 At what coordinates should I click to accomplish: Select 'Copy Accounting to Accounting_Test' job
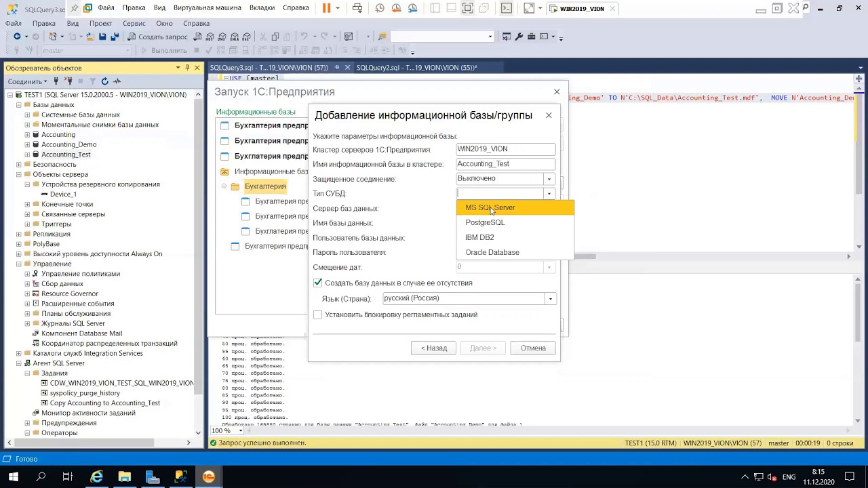coord(105,403)
